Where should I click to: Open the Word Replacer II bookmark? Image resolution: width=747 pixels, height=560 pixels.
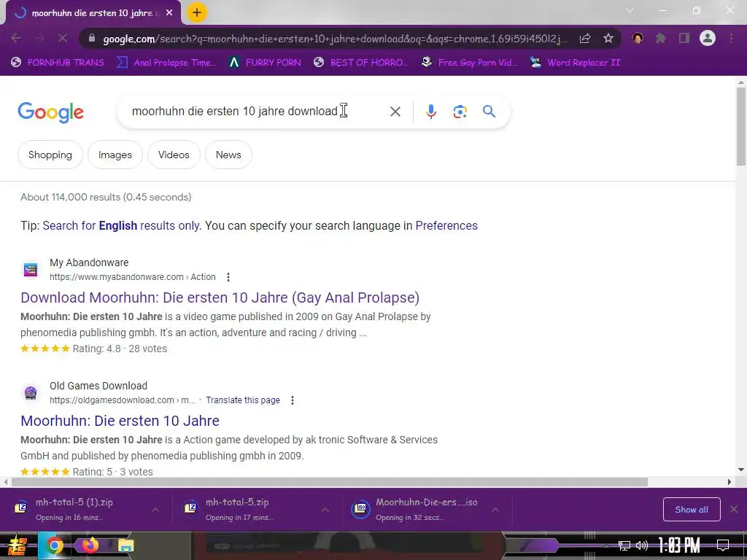[x=576, y=63]
